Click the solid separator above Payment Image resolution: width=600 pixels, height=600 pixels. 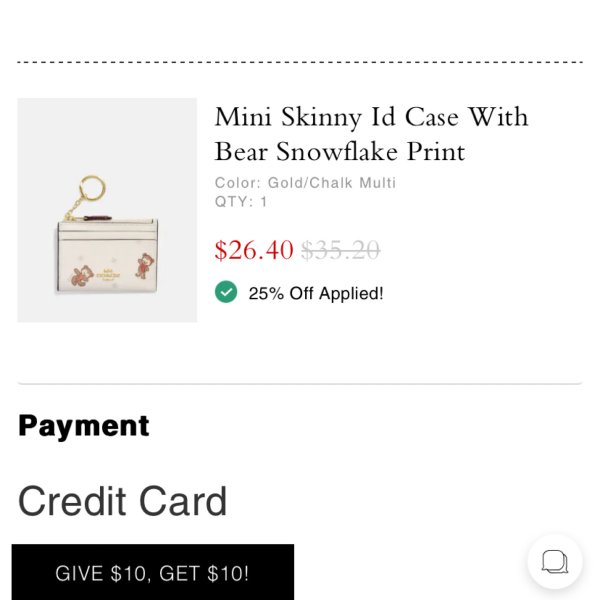[300, 383]
